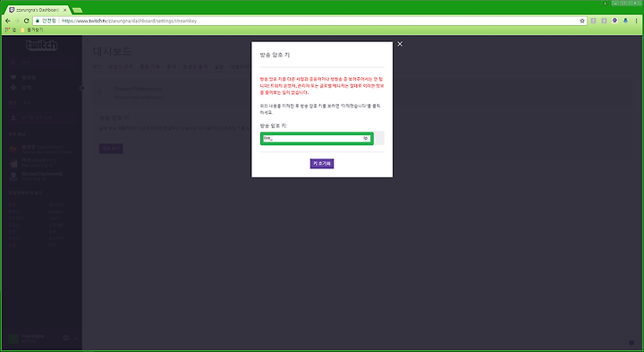Open the apps shortcut in the bookmarks bar

click(11, 30)
